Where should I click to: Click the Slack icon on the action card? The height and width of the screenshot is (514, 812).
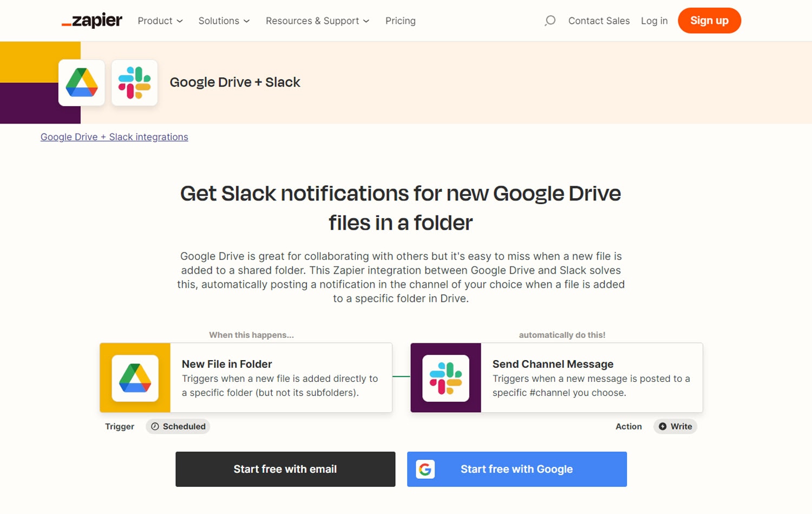pos(446,378)
